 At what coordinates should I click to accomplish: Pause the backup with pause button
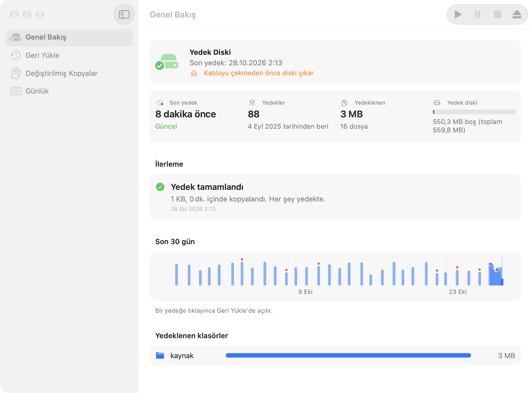pyautogui.click(x=477, y=14)
